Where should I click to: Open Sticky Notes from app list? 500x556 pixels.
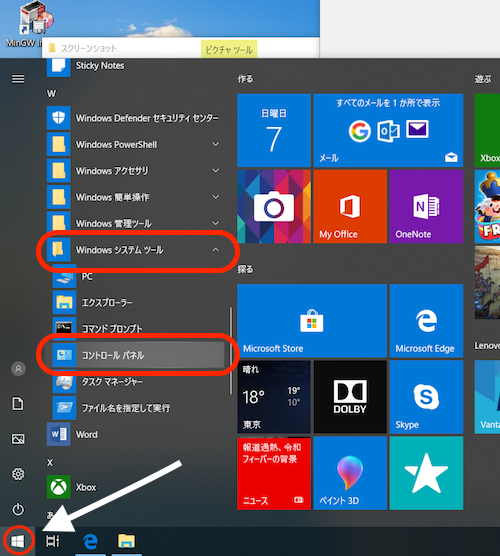click(x=135, y=66)
